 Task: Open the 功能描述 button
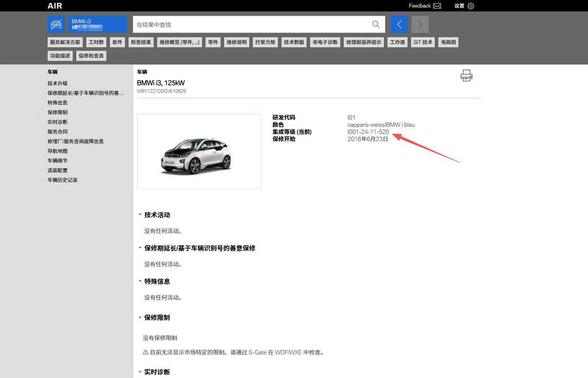point(60,56)
